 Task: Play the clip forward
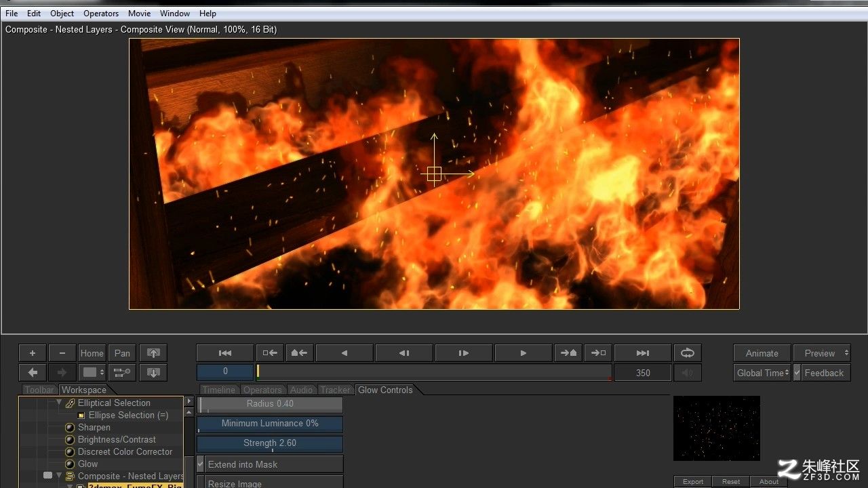tap(524, 353)
